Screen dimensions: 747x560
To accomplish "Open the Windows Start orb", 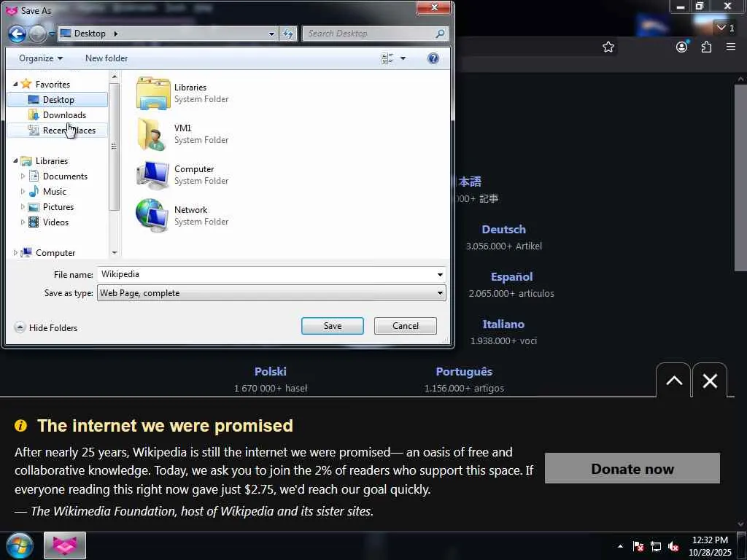I will (20, 545).
